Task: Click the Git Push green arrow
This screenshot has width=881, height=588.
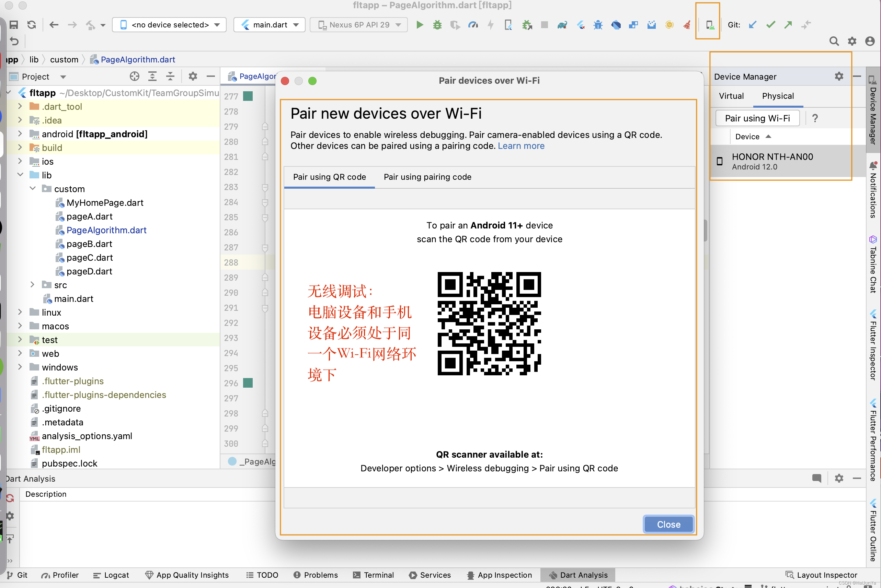Action: pos(788,25)
